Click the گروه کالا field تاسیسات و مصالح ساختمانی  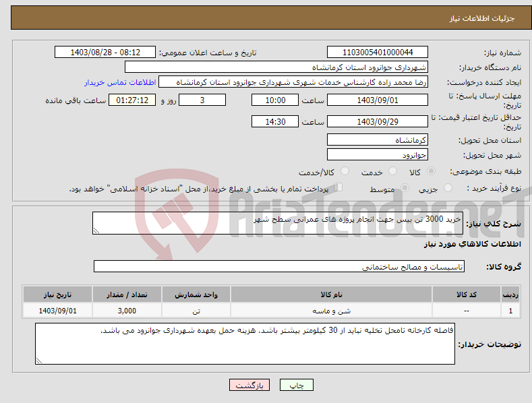tap(279, 266)
